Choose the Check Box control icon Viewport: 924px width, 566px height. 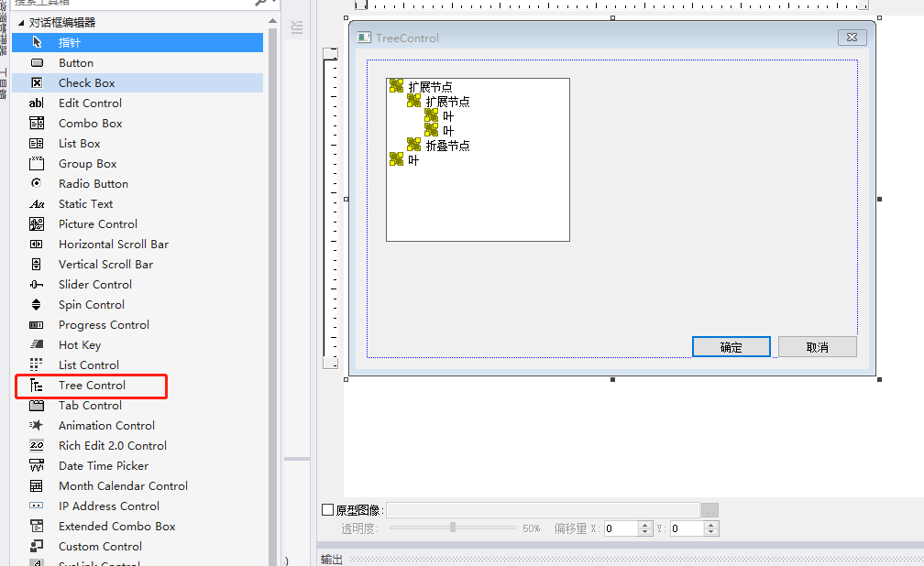pos(37,82)
